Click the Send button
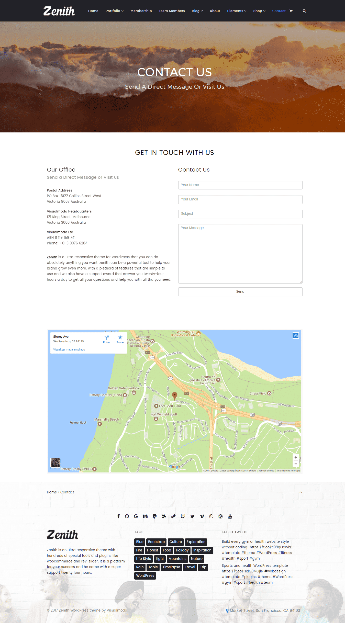The width and height of the screenshot is (345, 644). coord(240,292)
